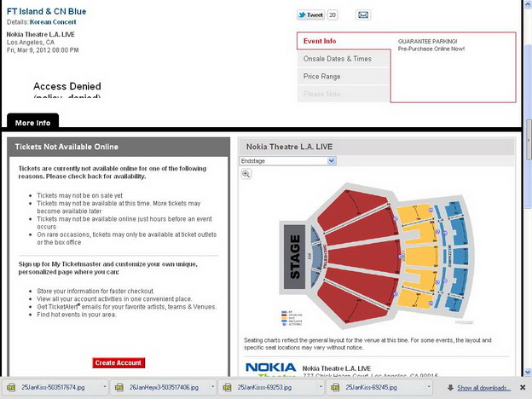Click the red Create Account button
This screenshot has height=399, width=532.
coord(119,362)
